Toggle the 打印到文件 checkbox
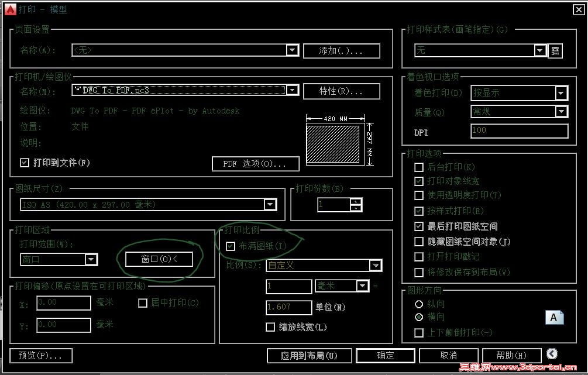Viewport: 588px width, 375px height. pyautogui.click(x=25, y=163)
